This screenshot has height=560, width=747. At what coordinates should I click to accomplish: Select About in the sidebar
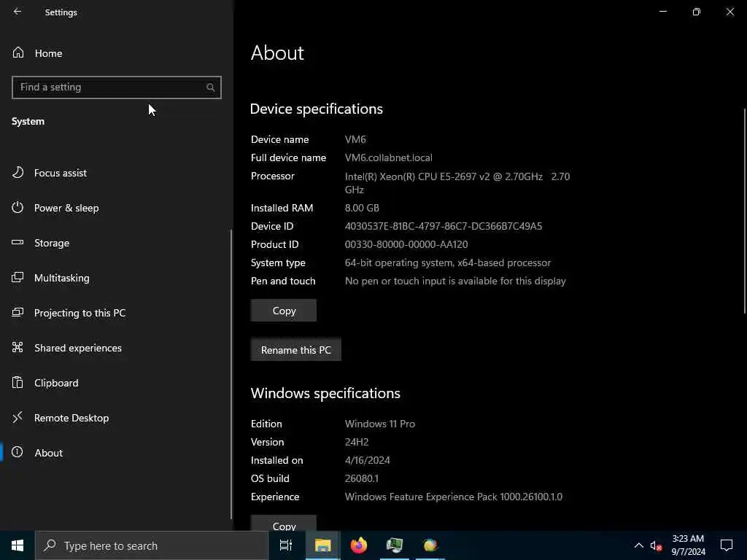click(x=116, y=453)
